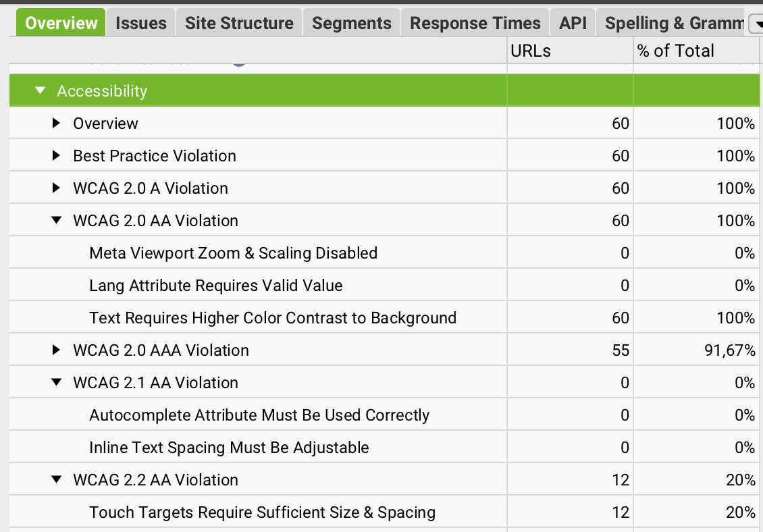Screen dimensions: 763x532
Task: Expand WCAG 2.0 AAA Violation arrow
Action: point(57,350)
